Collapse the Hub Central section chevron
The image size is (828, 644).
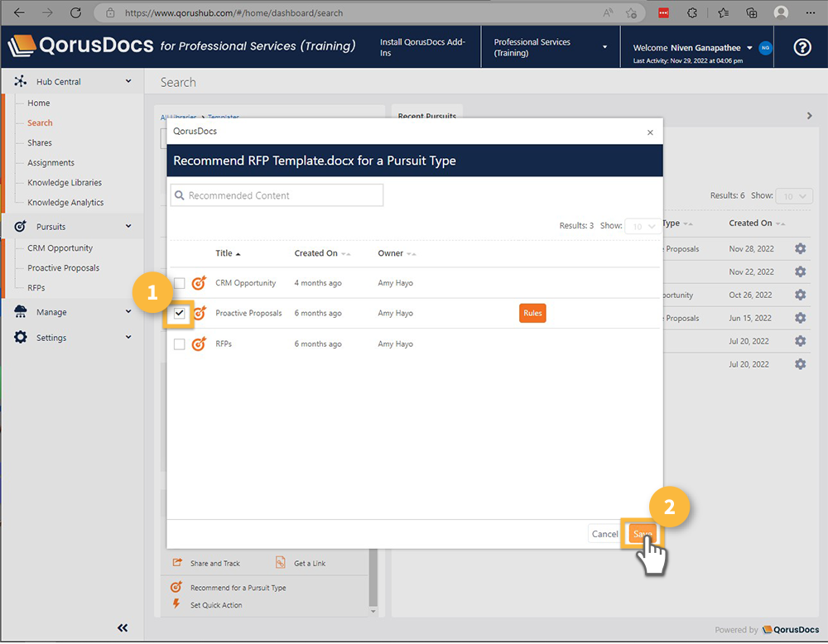pyautogui.click(x=128, y=81)
